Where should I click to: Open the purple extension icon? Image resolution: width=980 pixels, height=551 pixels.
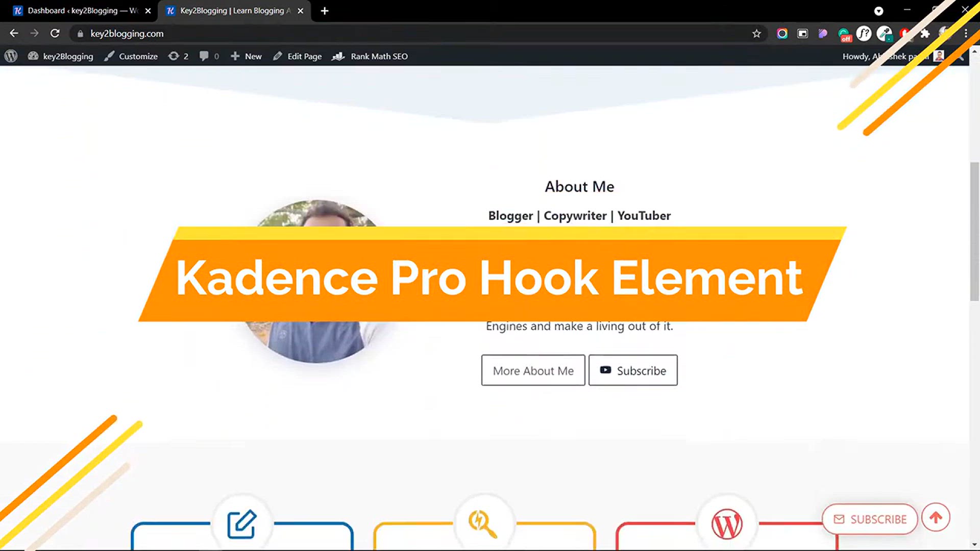tap(823, 34)
